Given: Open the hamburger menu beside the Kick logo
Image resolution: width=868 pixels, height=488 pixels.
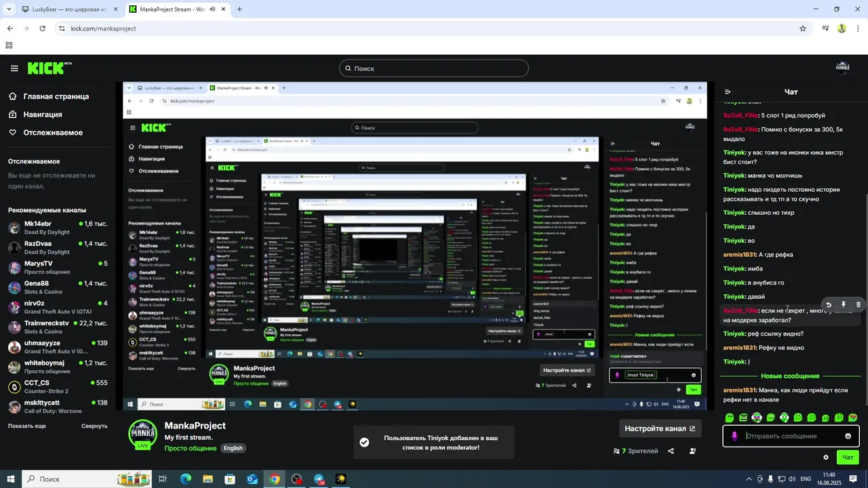Looking at the screenshot, I should (14, 68).
